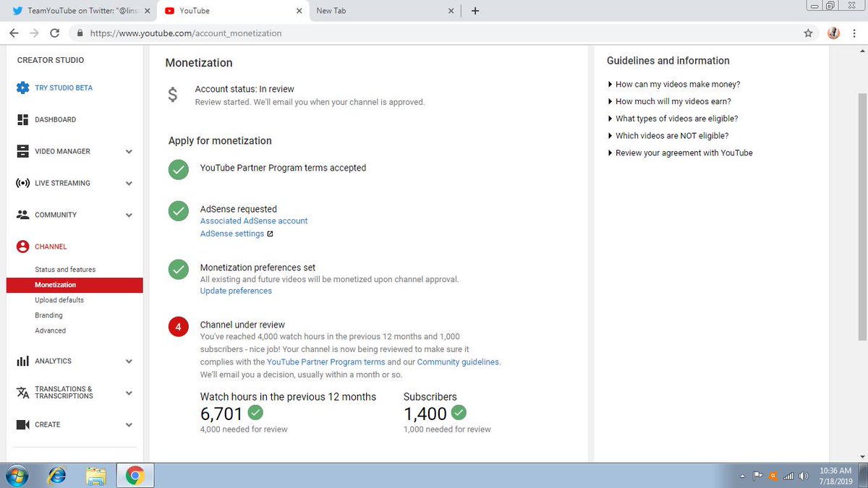Expand 'How can my videos make money?'
This screenshot has width=868, height=488.
(673, 85)
